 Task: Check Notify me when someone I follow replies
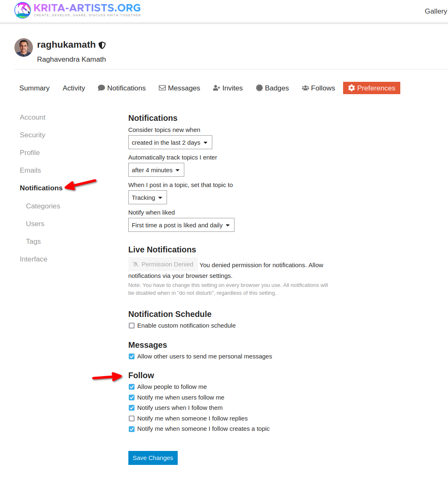(132, 418)
